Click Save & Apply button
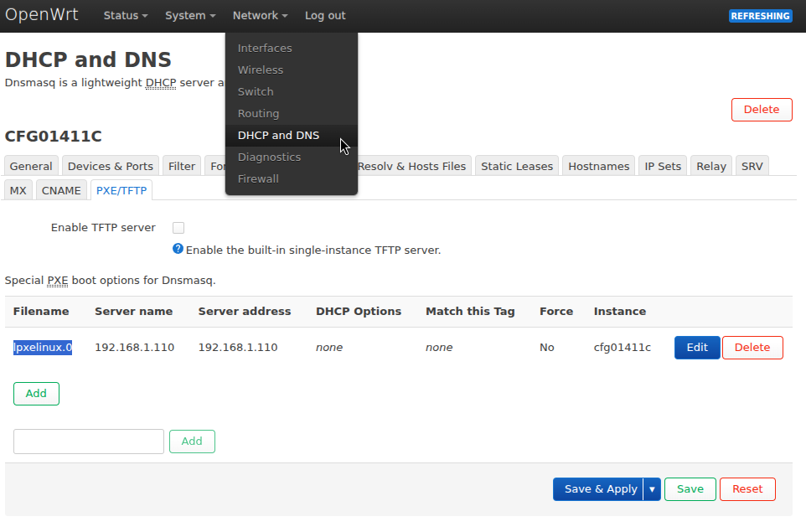This screenshot has height=532, width=806. (x=600, y=489)
